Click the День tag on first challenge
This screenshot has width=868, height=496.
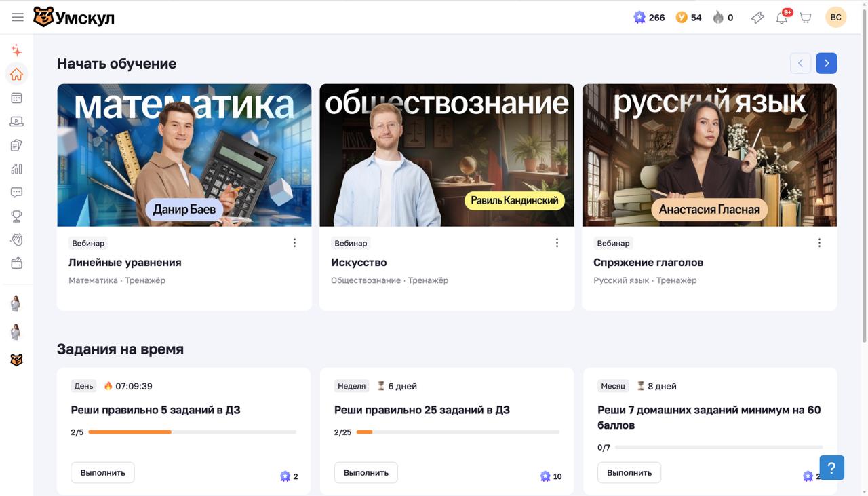84,386
